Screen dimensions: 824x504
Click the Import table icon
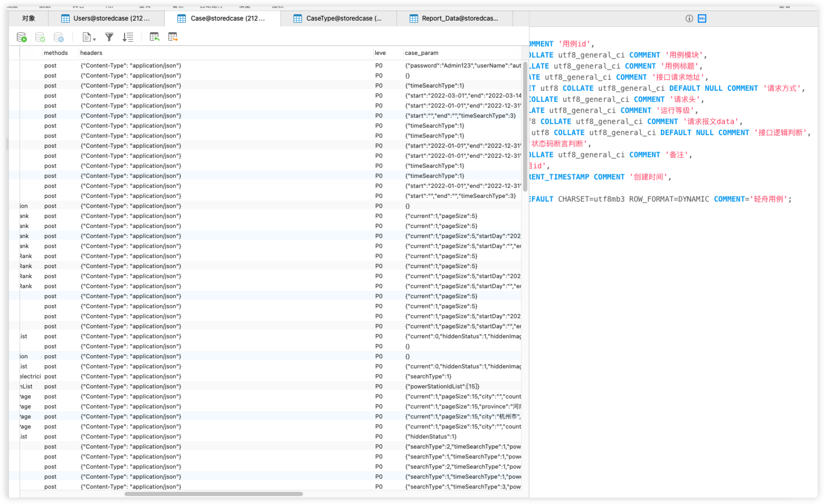pyautogui.click(x=154, y=37)
